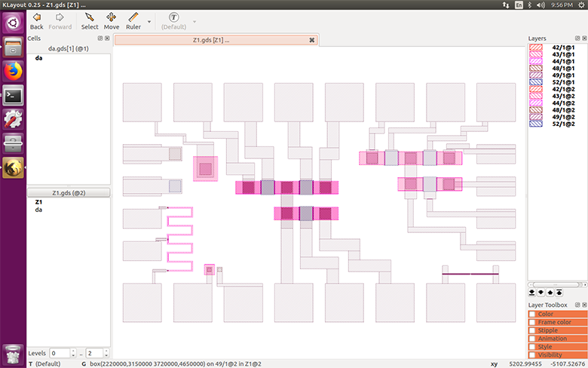Open the Files manager from dock
This screenshot has width=588, height=368.
(13, 47)
